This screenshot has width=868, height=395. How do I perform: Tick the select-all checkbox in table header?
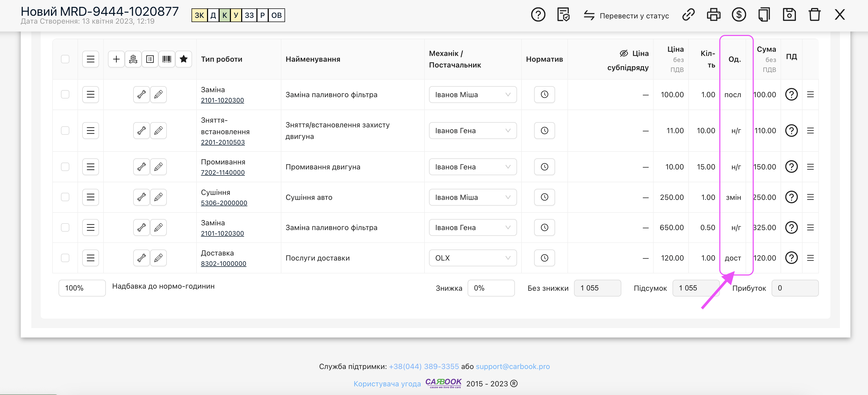click(65, 59)
